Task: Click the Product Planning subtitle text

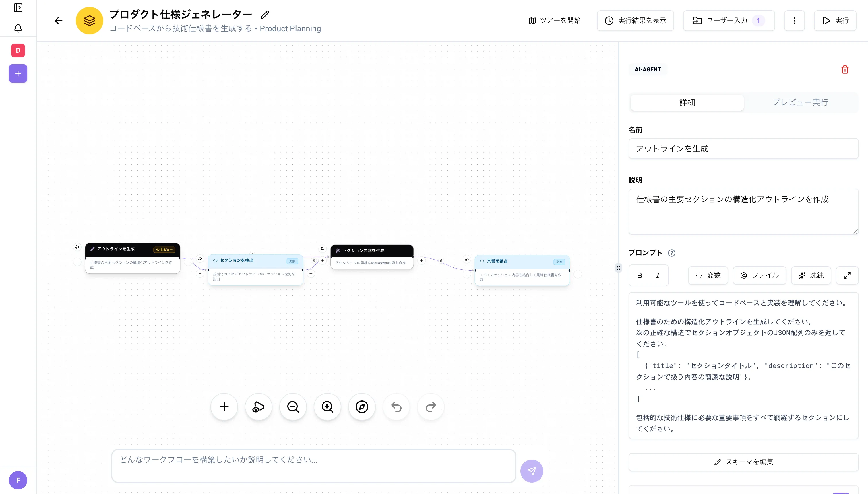Action: point(290,28)
